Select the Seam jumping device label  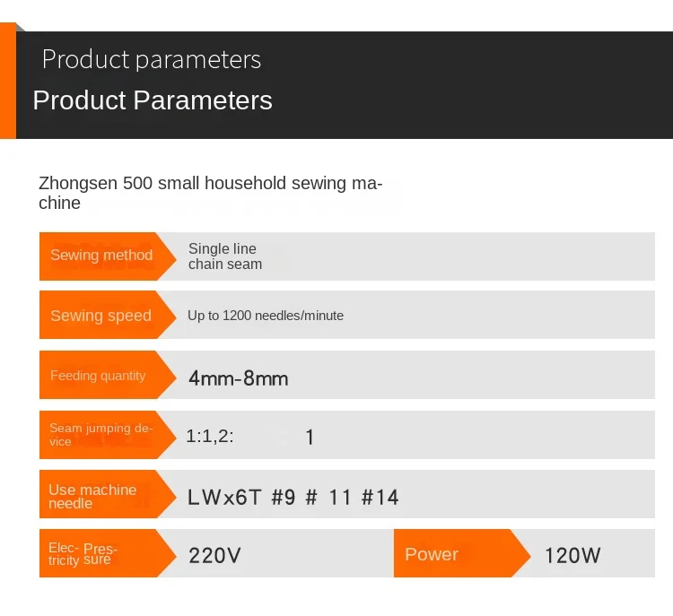(x=100, y=435)
